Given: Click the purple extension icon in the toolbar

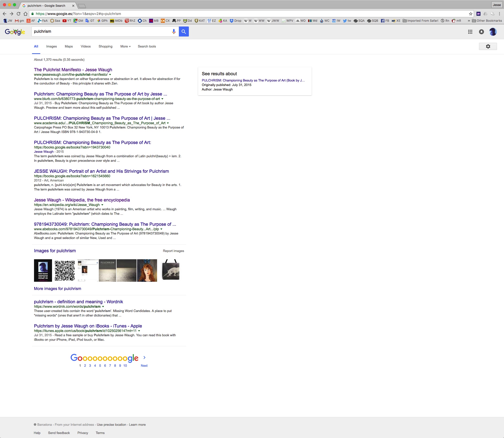Looking at the screenshot, I should click(x=478, y=14).
